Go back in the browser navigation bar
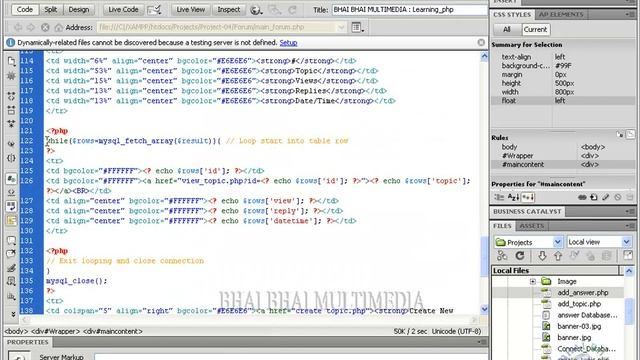This screenshot has width=640, height=360. coord(18,27)
